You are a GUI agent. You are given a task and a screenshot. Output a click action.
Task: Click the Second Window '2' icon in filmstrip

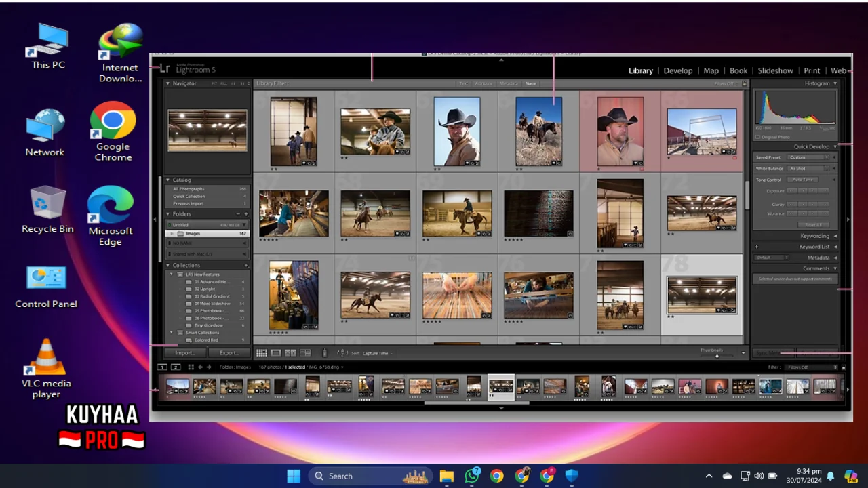point(176,367)
